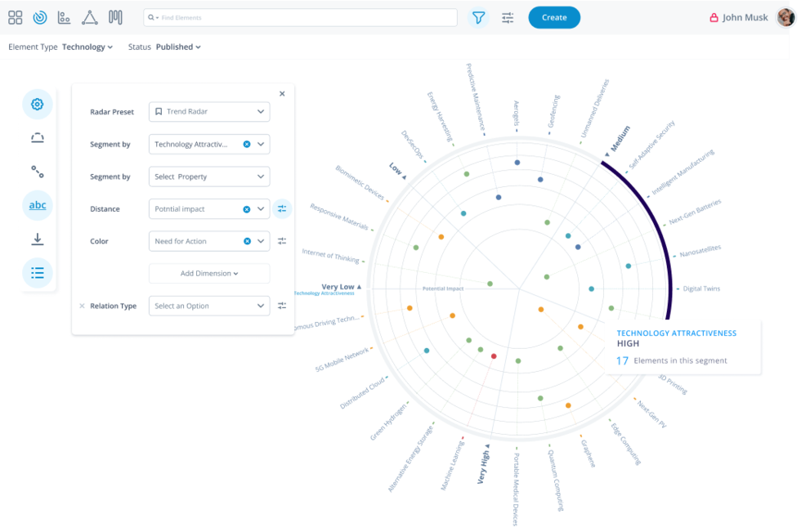Viewport: 801px width, 532px height.
Task: Open the board columns view icon
Action: [115, 17]
